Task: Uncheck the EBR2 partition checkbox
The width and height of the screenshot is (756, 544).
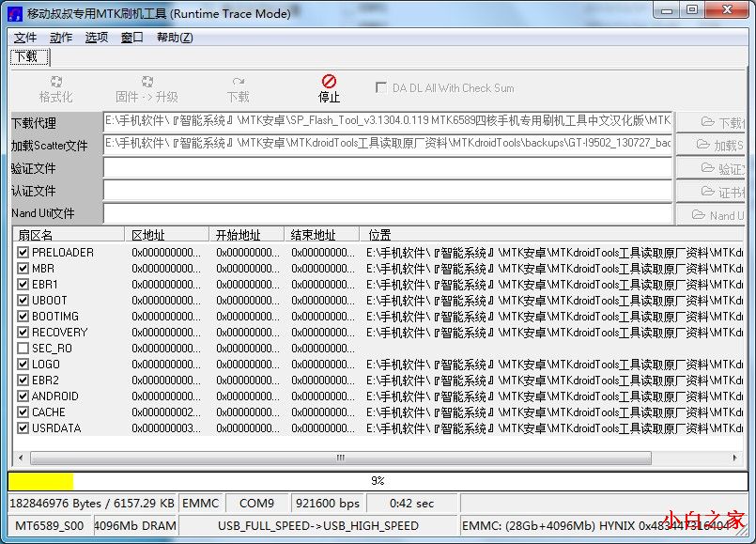Action: [x=23, y=380]
